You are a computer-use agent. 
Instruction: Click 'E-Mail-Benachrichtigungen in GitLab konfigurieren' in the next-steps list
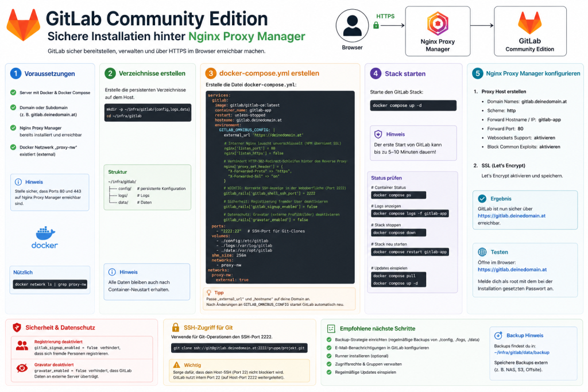click(382, 348)
